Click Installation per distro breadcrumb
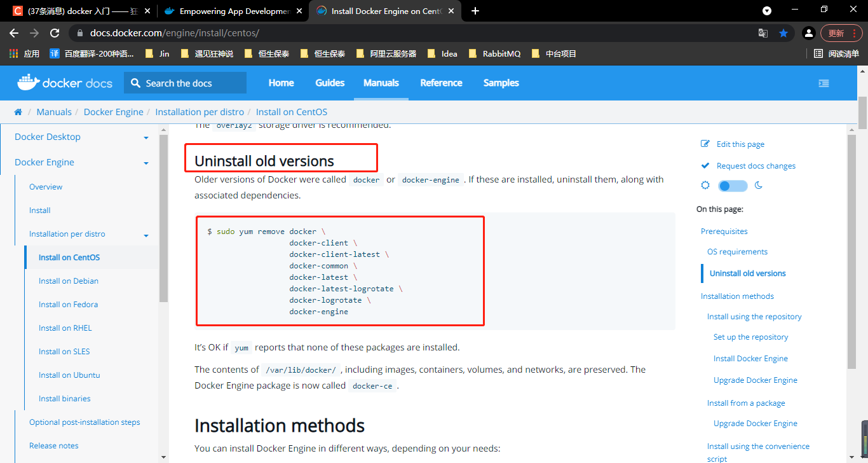This screenshot has width=868, height=463. 200,112
